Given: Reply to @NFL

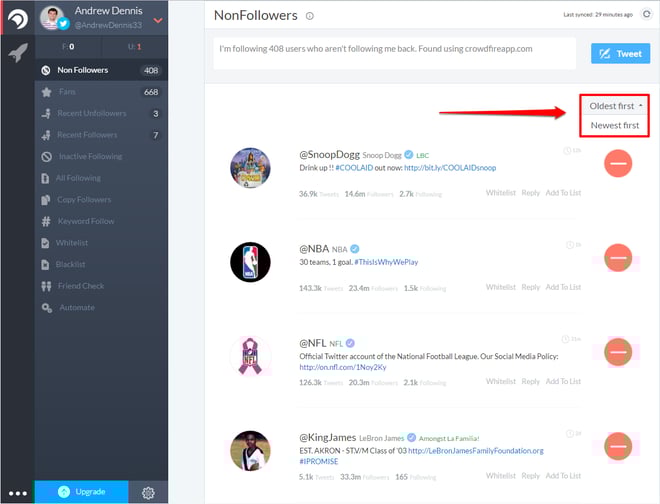Looking at the screenshot, I should pos(530,381).
